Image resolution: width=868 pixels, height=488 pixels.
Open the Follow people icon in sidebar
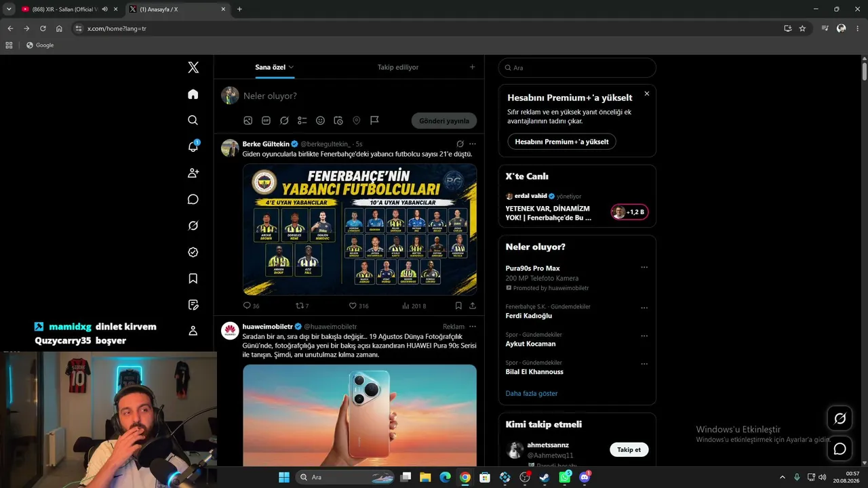pos(193,173)
